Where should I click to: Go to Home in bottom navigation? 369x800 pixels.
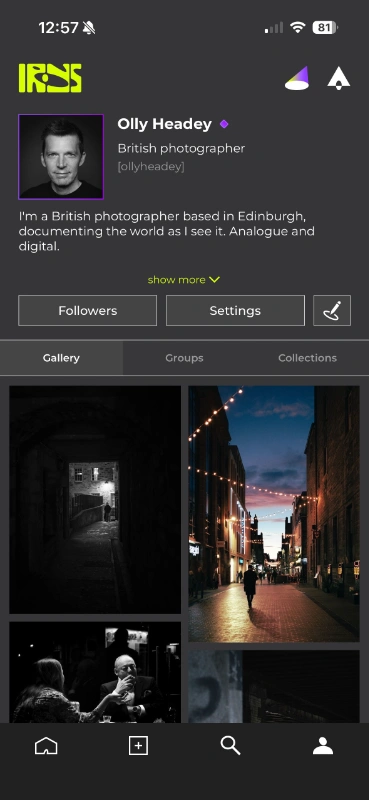tap(46, 746)
